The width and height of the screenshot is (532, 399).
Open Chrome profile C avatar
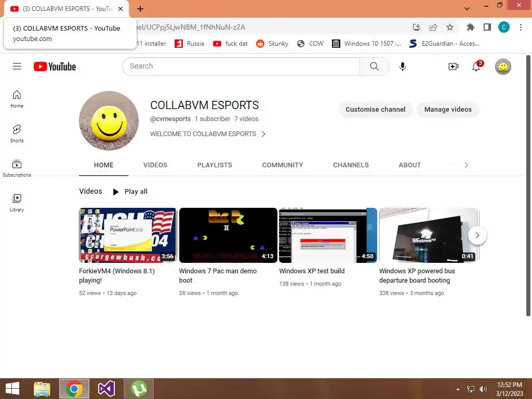[504, 27]
